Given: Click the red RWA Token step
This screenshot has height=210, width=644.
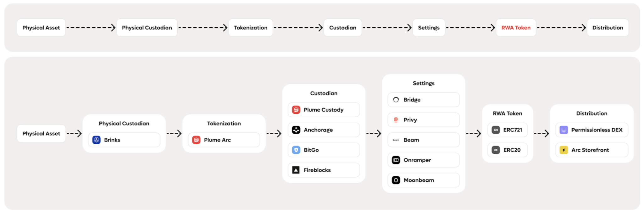Looking at the screenshot, I should click(516, 28).
